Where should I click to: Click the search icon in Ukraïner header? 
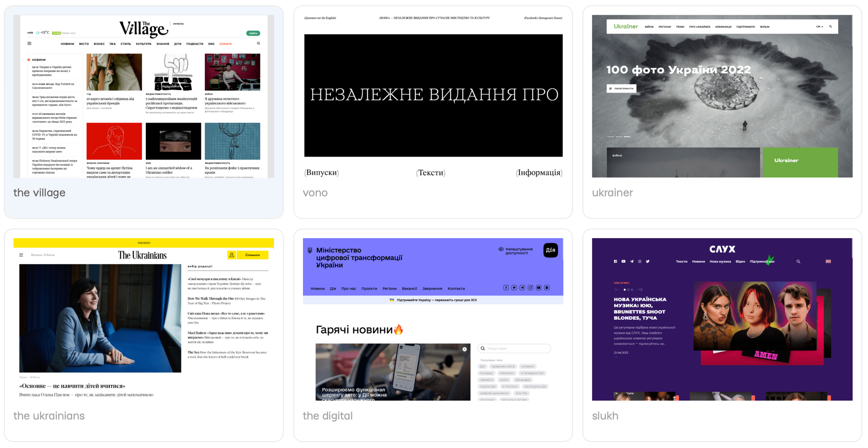pos(831,26)
